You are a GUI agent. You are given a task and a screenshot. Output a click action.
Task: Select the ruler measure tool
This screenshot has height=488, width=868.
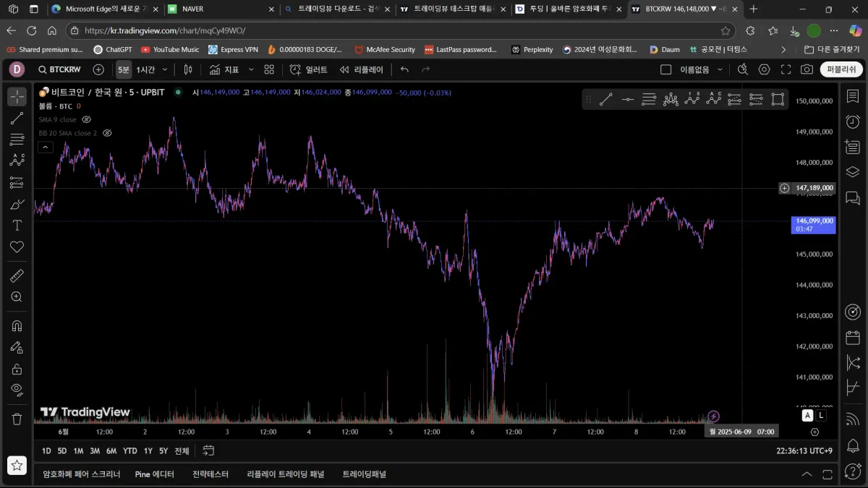point(17,275)
